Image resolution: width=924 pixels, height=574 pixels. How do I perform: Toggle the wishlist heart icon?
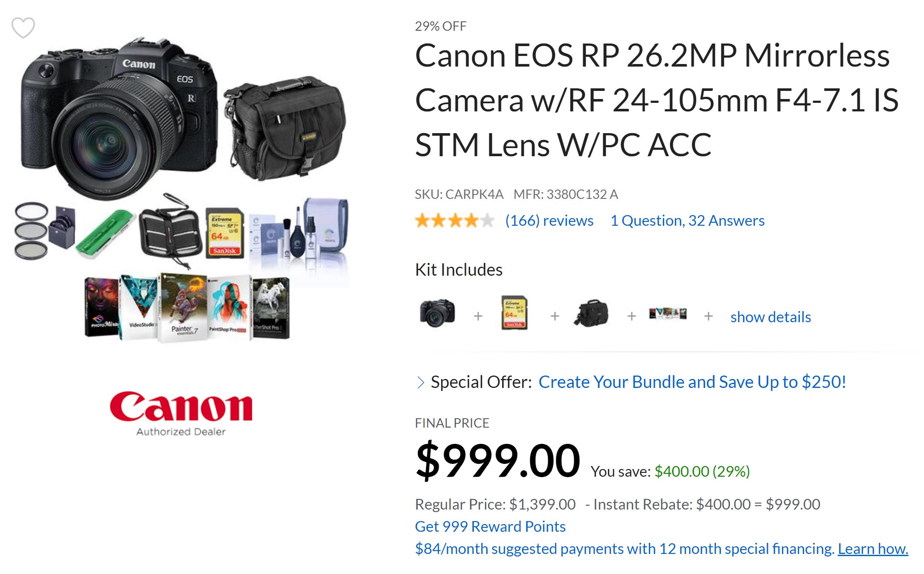point(23,28)
